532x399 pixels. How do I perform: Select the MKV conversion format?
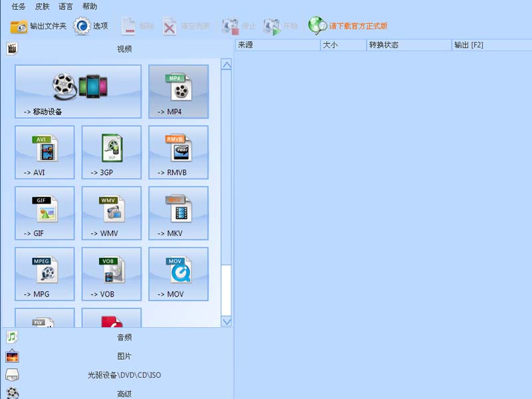pos(178,213)
